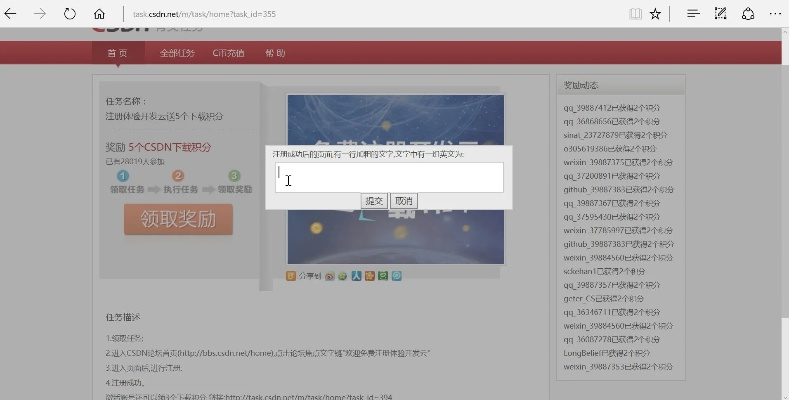The height and width of the screenshot is (400, 789).
Task: Click the 任务名称 label
Action: pos(126,101)
